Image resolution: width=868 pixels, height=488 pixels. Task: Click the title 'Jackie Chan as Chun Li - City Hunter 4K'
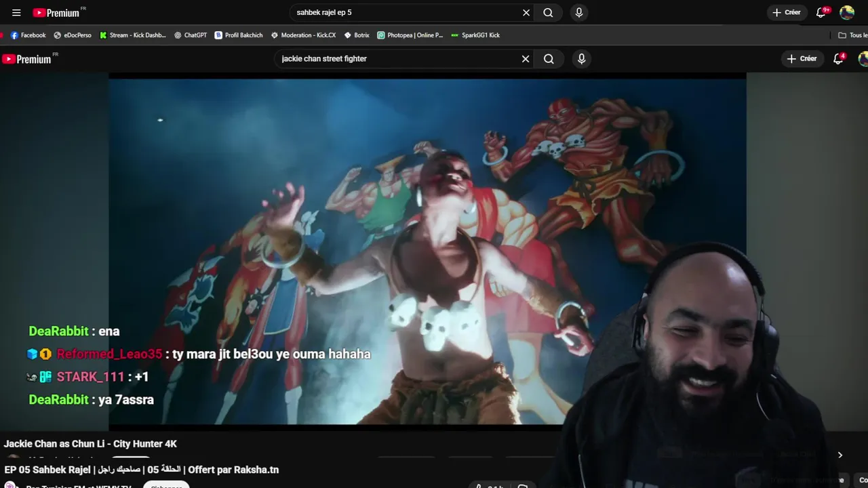coord(90,444)
